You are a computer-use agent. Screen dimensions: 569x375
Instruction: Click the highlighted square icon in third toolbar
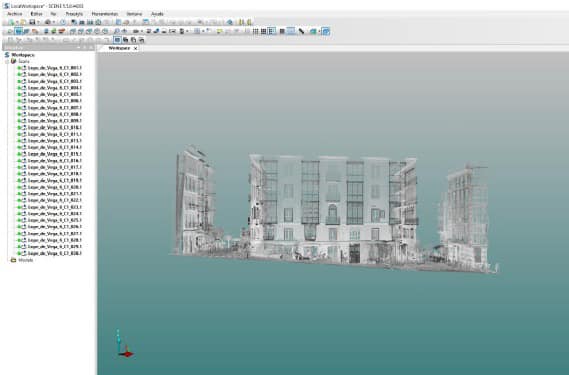(117, 40)
